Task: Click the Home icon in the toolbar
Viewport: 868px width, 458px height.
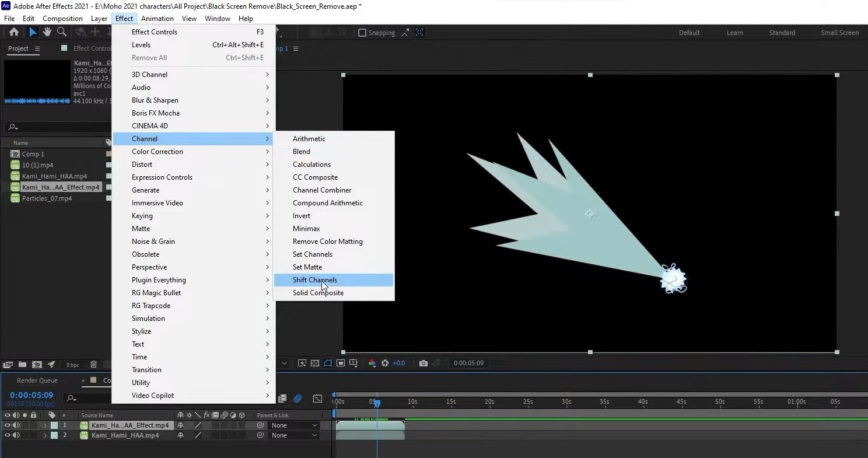Action: 14,32
